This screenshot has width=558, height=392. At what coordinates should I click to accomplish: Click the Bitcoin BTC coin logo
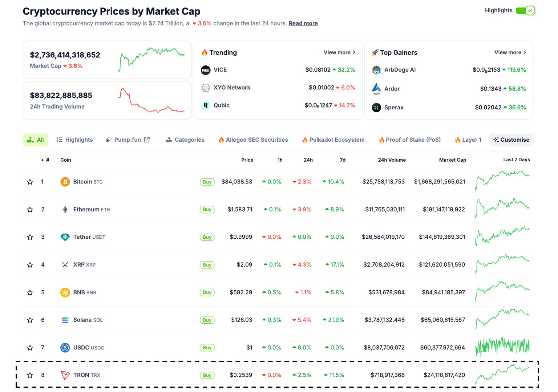coord(65,182)
